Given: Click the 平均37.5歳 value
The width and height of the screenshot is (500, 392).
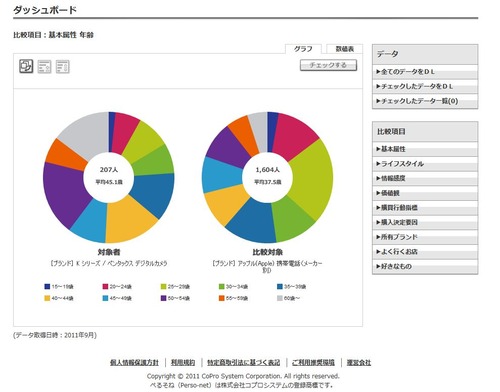Looking at the screenshot, I should click(267, 182).
